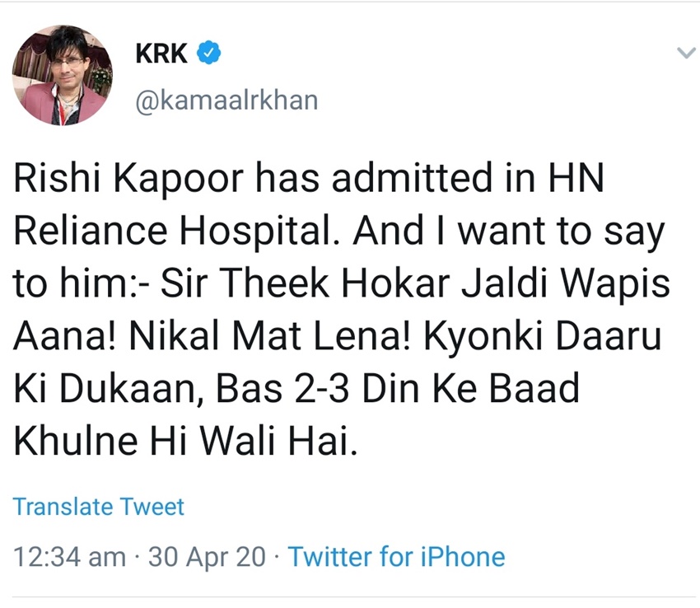Open the tweet options chevron menu
Image resolution: width=700 pixels, height=608 pixels.
coord(685,54)
